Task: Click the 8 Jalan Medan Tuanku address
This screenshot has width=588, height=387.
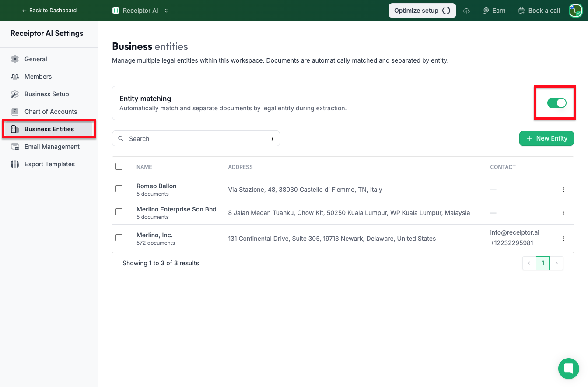Action: 349,213
